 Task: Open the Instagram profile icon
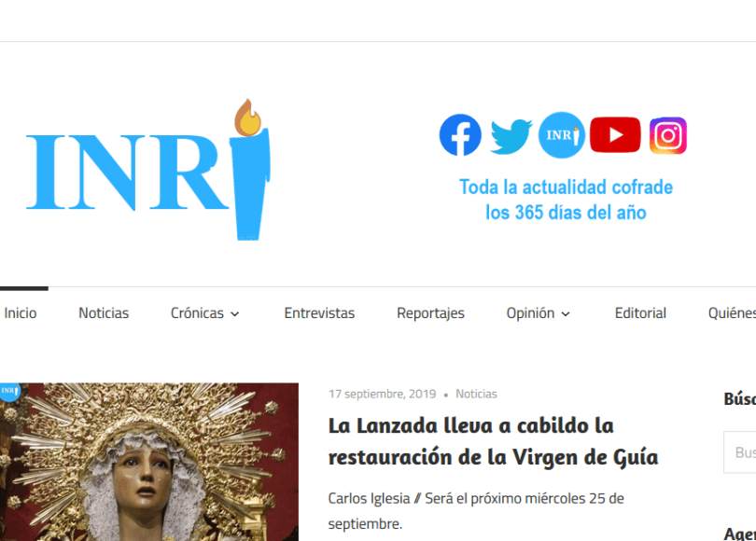(x=667, y=136)
